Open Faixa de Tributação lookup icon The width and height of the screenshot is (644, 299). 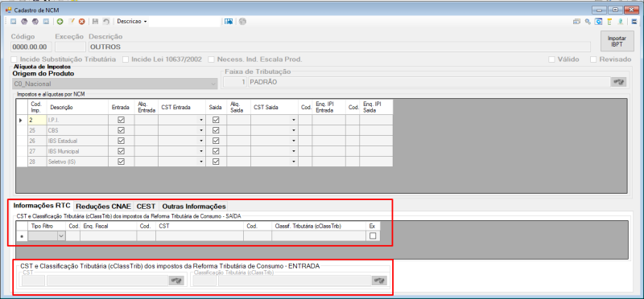pos(619,82)
